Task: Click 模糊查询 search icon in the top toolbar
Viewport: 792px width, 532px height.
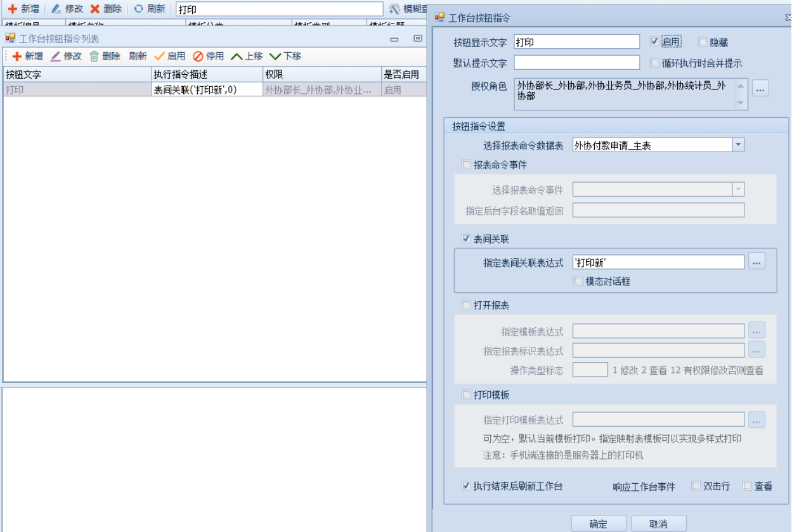Action: [x=394, y=9]
